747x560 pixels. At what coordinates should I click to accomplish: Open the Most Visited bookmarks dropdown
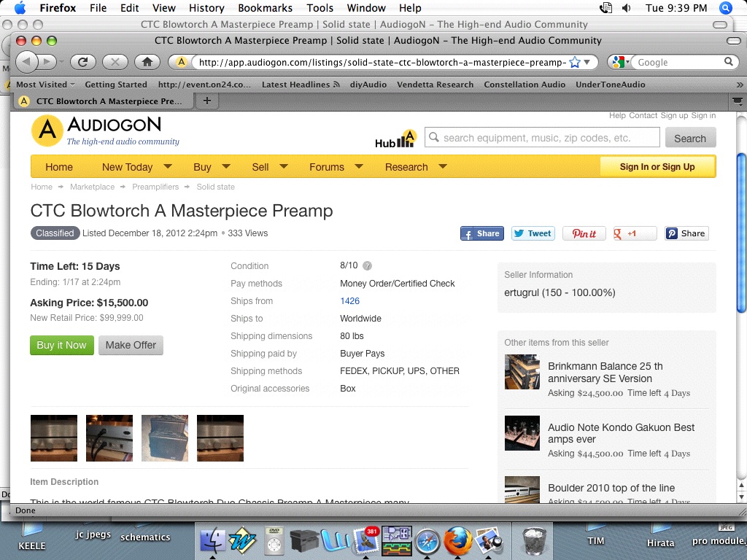tap(45, 85)
